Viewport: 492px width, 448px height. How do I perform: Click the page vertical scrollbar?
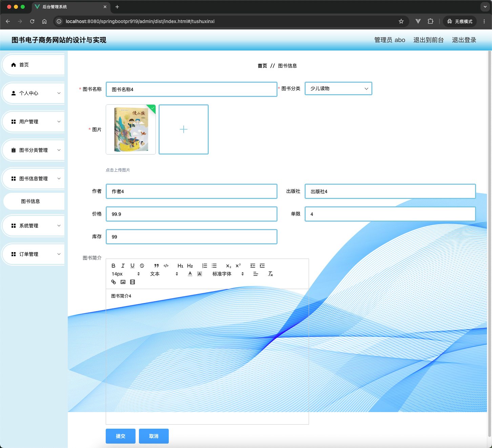click(489, 244)
